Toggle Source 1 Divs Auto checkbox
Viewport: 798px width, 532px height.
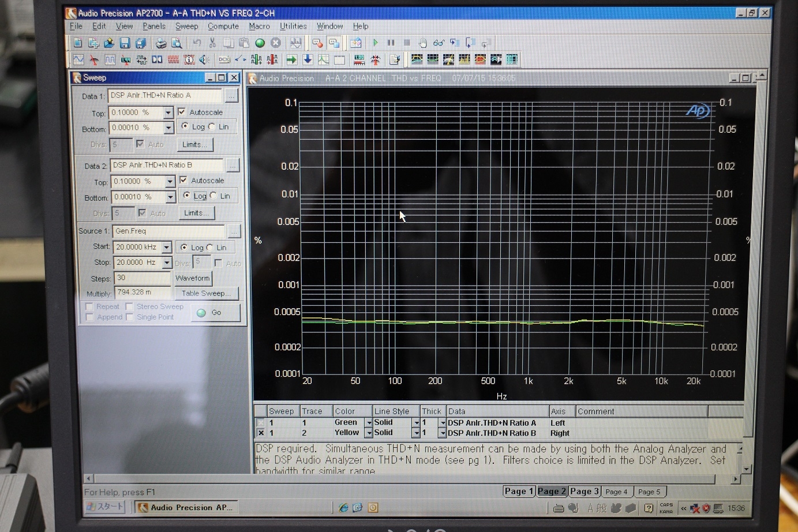click(219, 263)
